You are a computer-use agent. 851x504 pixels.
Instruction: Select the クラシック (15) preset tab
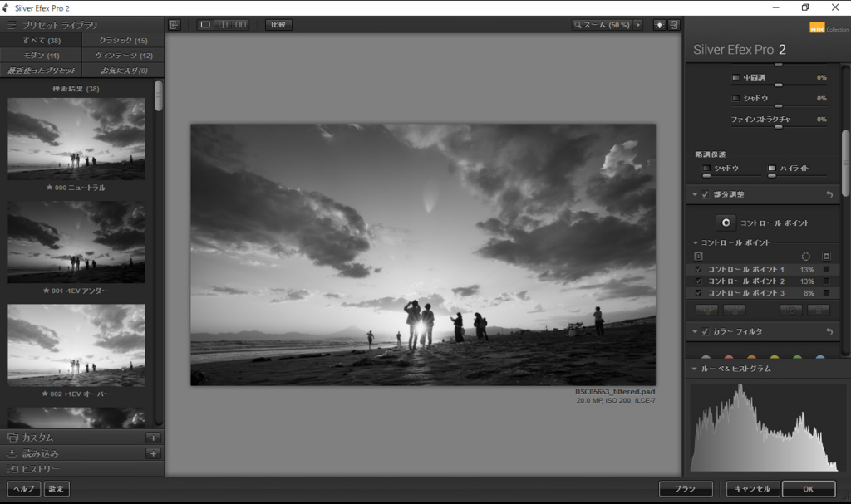pos(123,41)
